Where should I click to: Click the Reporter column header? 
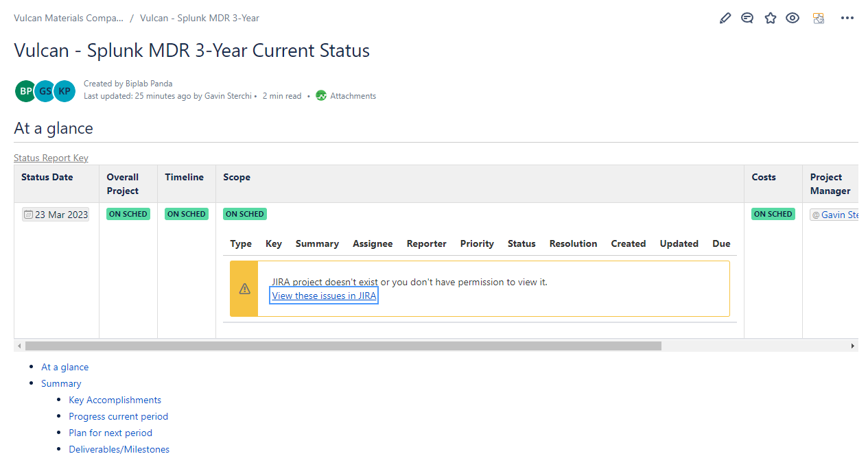(x=427, y=243)
